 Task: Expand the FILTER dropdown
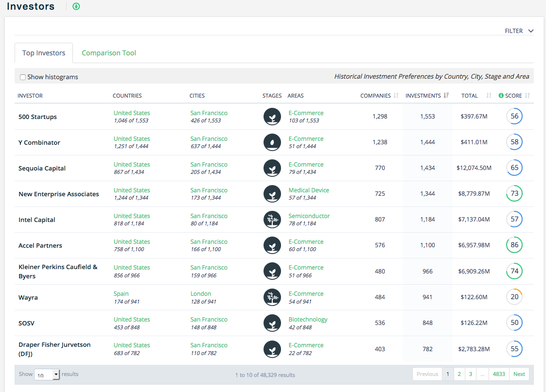click(x=519, y=31)
